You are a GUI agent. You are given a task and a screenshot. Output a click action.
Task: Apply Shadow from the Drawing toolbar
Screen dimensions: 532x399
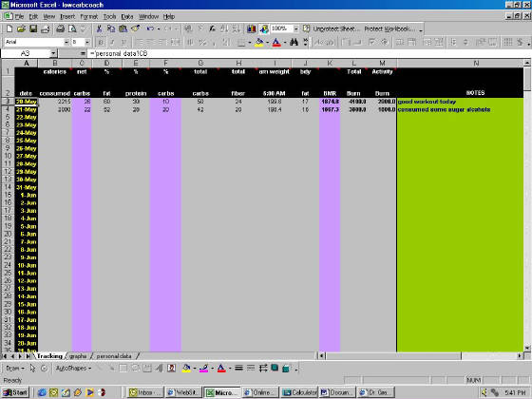click(275, 368)
